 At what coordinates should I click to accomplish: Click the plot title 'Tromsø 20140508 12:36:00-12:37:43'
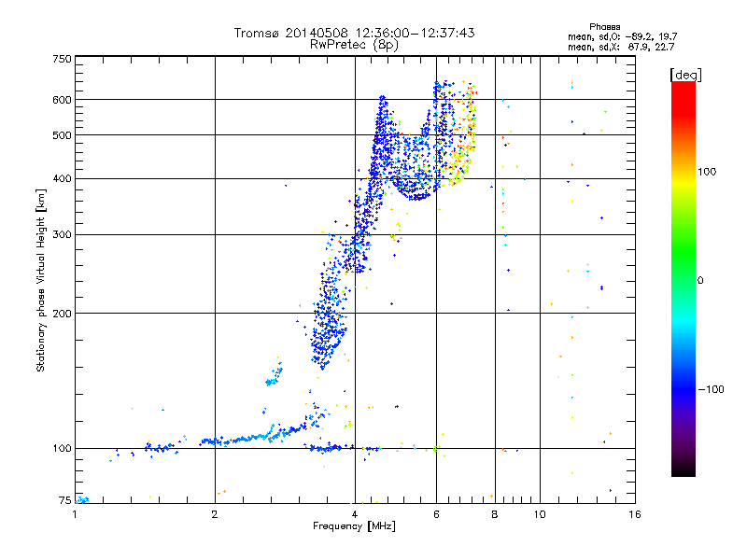(x=354, y=33)
